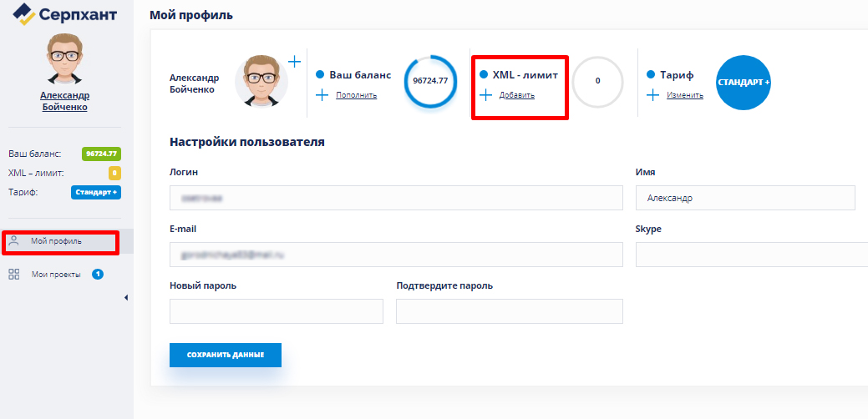The width and height of the screenshot is (868, 419).
Task: Click the green balance badge 96724.77
Action: 101,154
